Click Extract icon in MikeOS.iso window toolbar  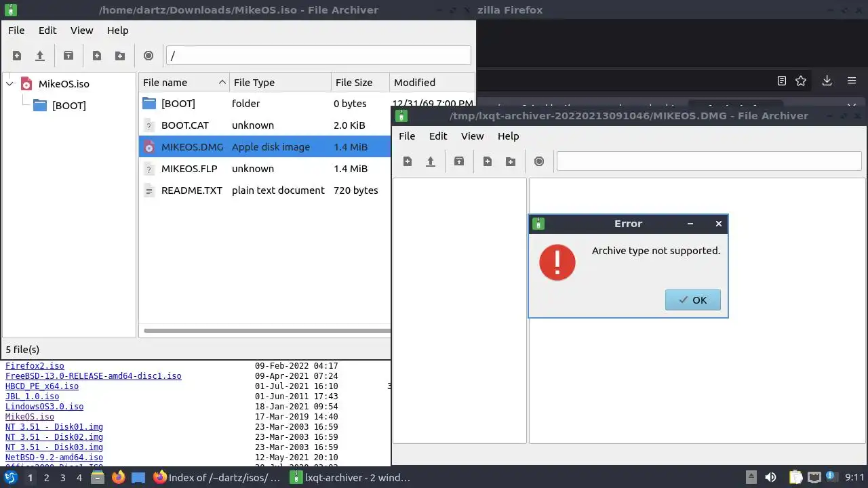pos(68,56)
